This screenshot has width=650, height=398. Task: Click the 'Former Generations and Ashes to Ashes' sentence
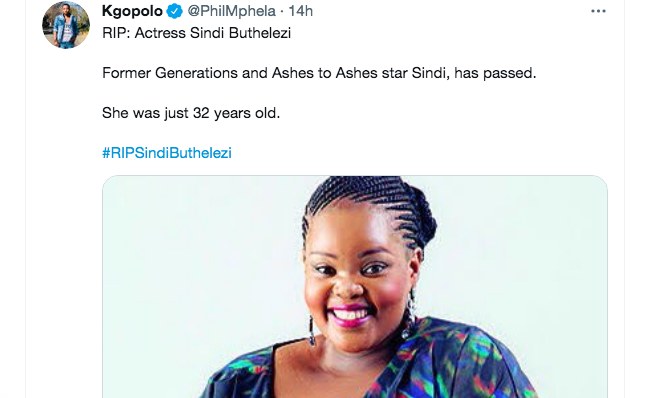coord(319,73)
